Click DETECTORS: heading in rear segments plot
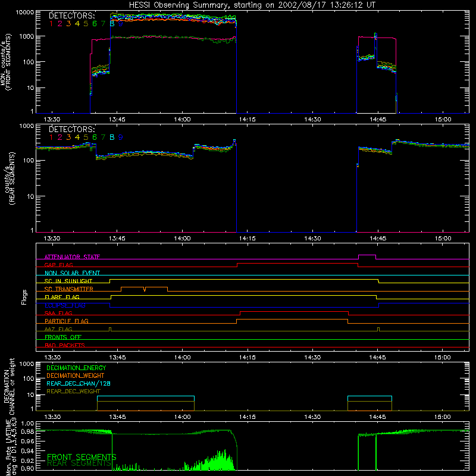The image size is (476, 476). [72, 129]
